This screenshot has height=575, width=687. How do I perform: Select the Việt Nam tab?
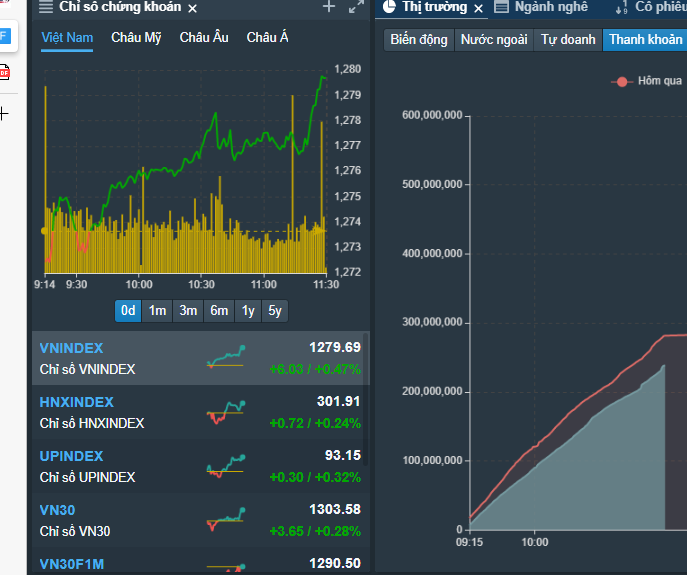[67, 38]
